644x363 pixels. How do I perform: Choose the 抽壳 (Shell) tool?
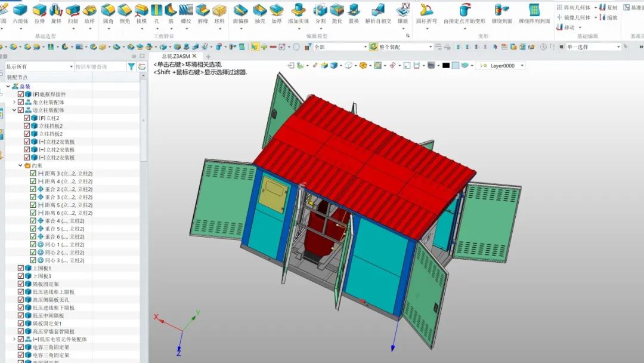(x=259, y=11)
